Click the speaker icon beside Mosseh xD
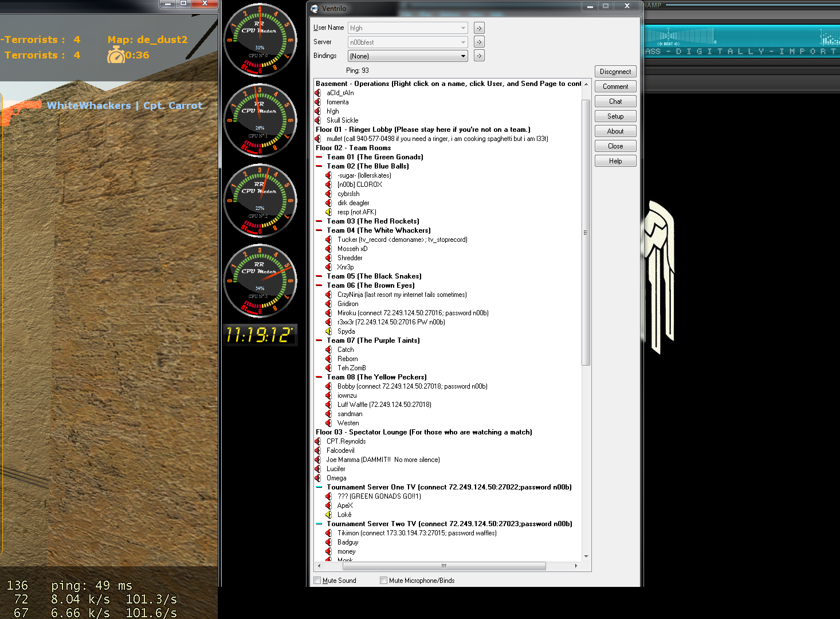 tap(329, 249)
